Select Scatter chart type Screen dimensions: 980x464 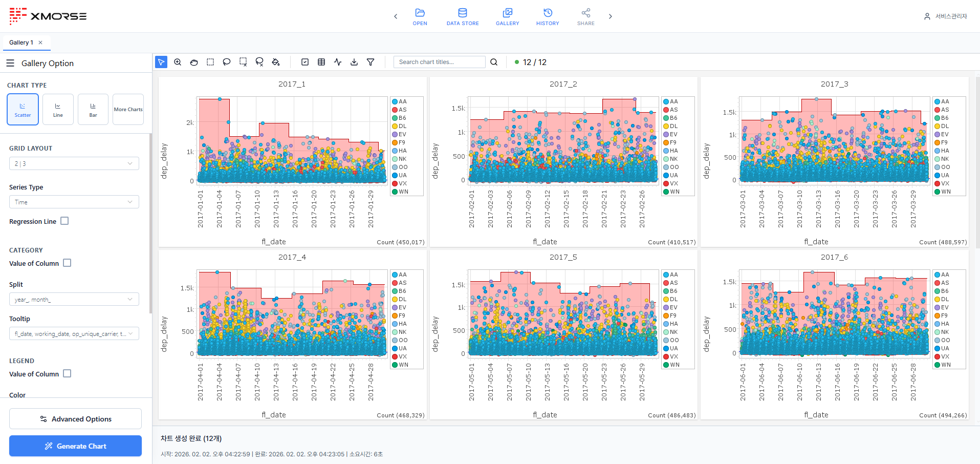[x=23, y=109]
